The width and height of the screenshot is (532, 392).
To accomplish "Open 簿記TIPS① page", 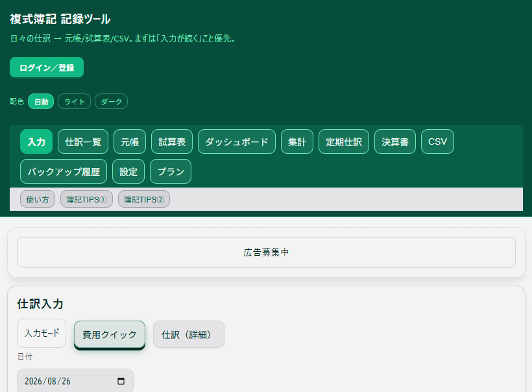I will (x=86, y=199).
